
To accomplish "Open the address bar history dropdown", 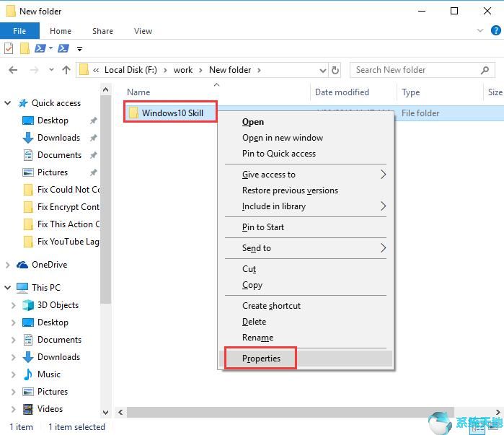I will pyautogui.click(x=323, y=71).
